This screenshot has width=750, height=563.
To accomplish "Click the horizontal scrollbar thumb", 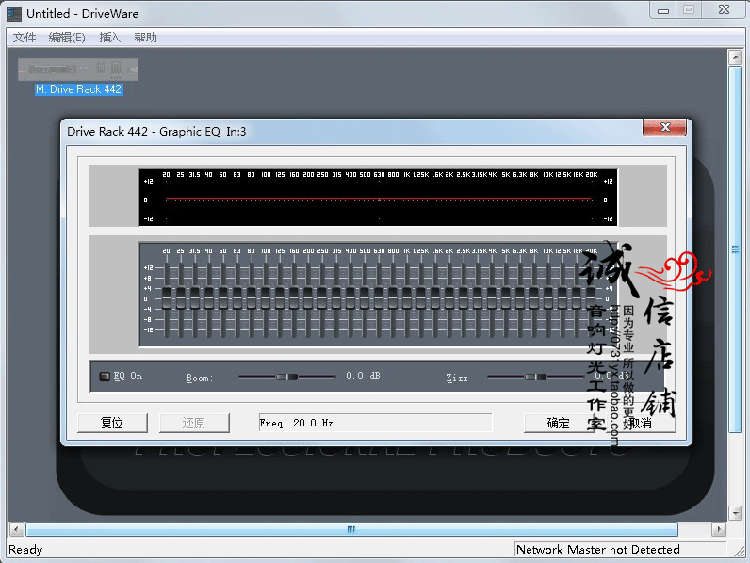I will tap(351, 529).
